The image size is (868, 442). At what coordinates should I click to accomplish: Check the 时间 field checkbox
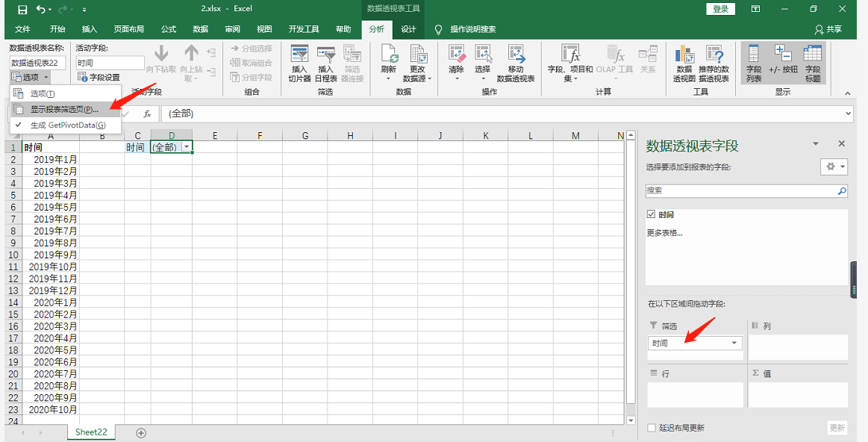(651, 214)
